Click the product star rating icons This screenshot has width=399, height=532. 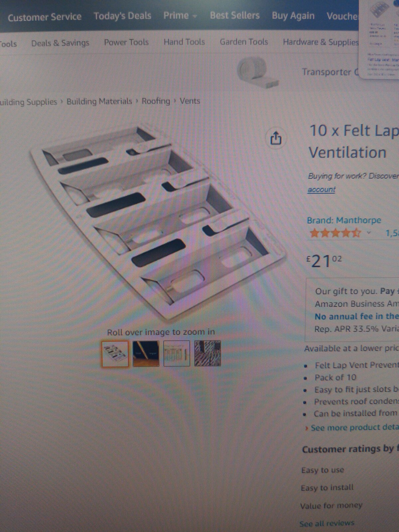point(335,232)
